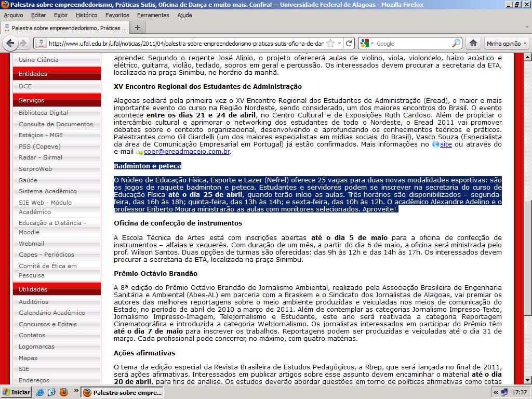Click Show Desktop quick launch icon
The image size is (532, 399).
click(x=51, y=393)
